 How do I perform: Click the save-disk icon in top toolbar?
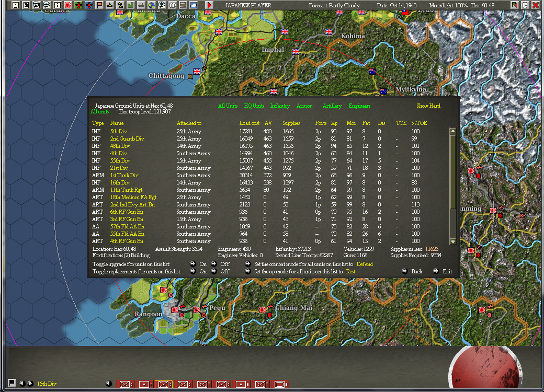tap(15, 5)
